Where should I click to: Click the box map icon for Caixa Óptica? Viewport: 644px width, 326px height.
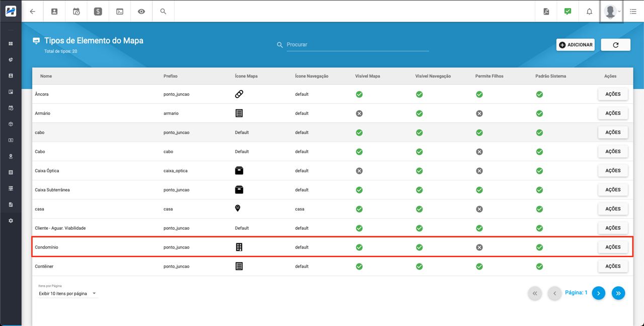pos(239,170)
